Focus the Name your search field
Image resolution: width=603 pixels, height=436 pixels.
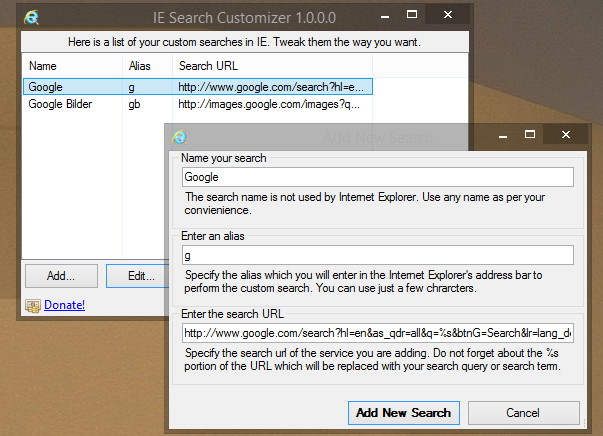tap(378, 177)
